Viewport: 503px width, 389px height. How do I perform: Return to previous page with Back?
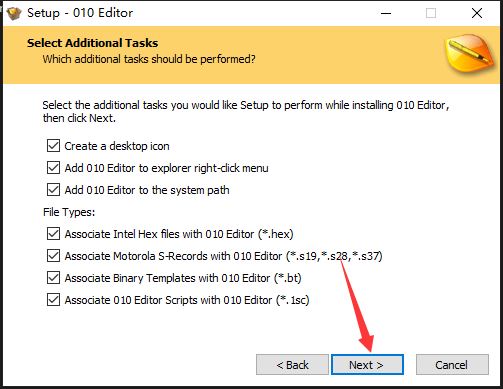[x=292, y=365]
